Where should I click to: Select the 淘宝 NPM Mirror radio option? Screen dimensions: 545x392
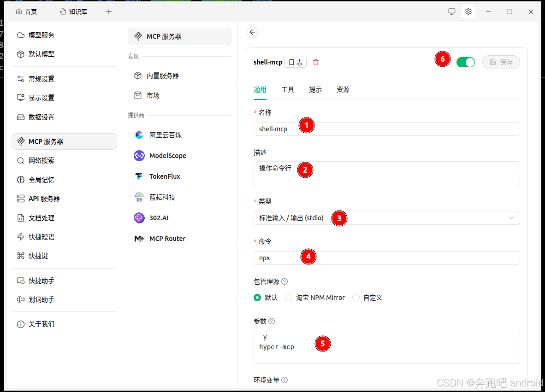coord(289,298)
